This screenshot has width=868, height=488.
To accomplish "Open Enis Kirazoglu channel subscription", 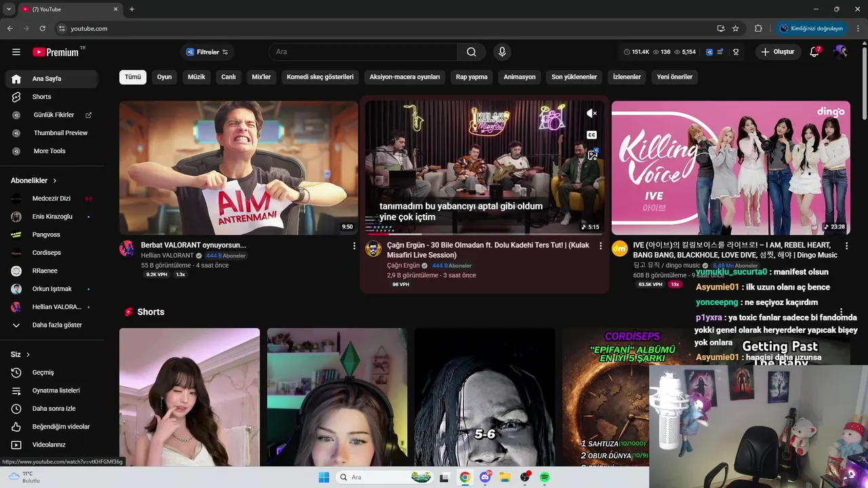I will pos(52,217).
